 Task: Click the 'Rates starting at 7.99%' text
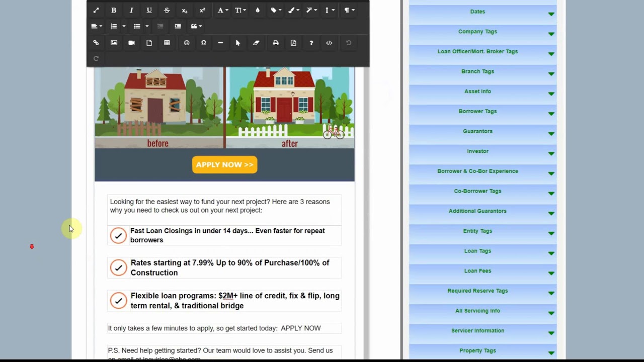(230, 267)
